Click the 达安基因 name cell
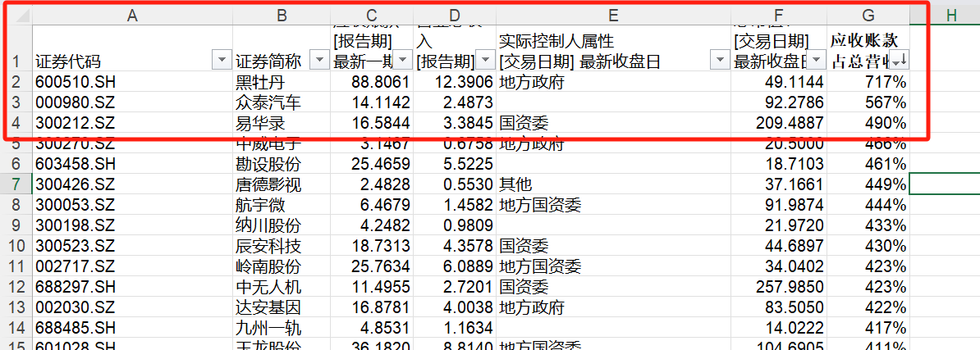The width and height of the screenshot is (980, 350). (282, 308)
